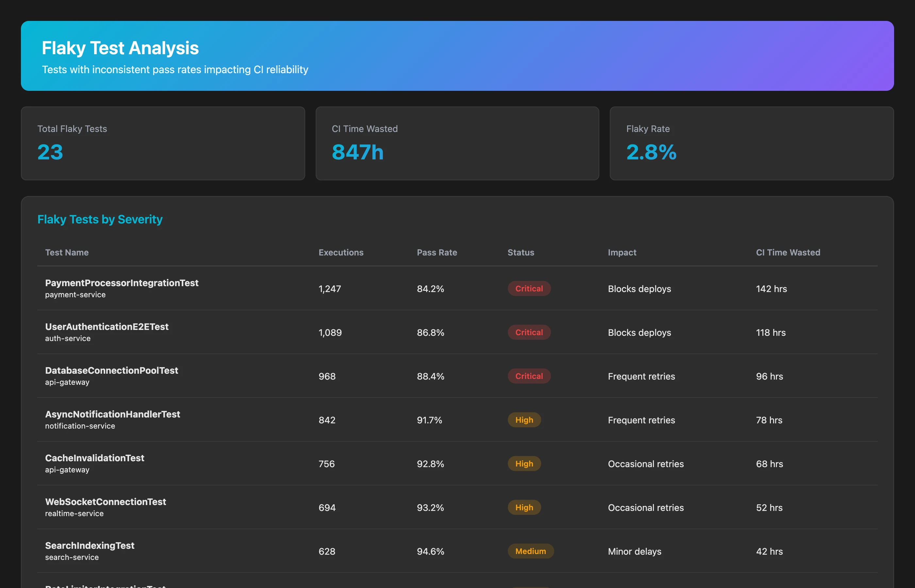Click the Status column header
This screenshot has width=915, height=588.
point(521,253)
